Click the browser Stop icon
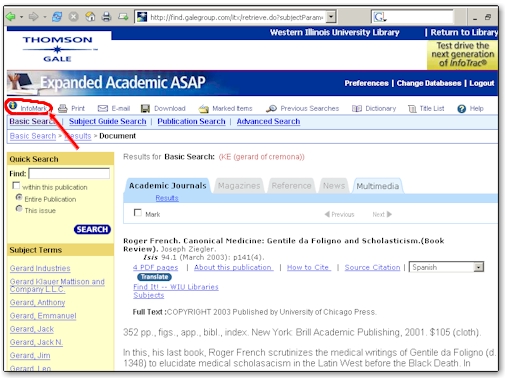507x380 pixels. [x=73, y=16]
